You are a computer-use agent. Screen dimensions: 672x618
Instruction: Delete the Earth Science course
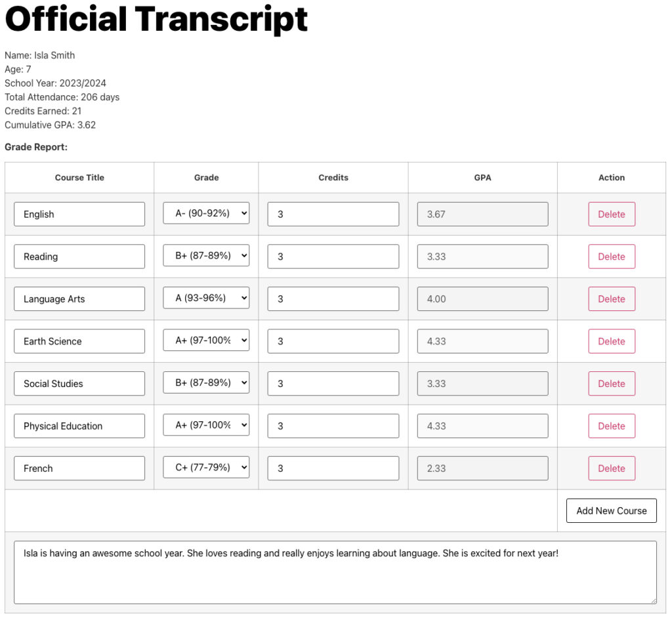click(611, 341)
